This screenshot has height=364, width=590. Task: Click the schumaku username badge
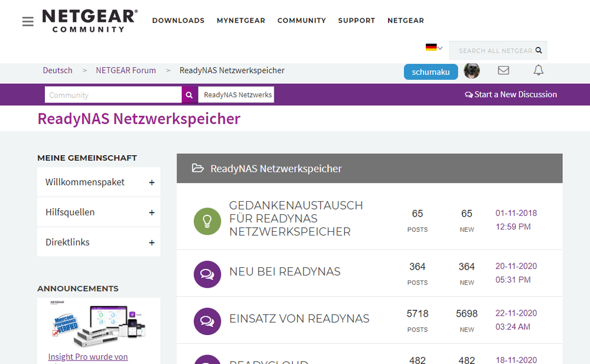click(x=431, y=71)
